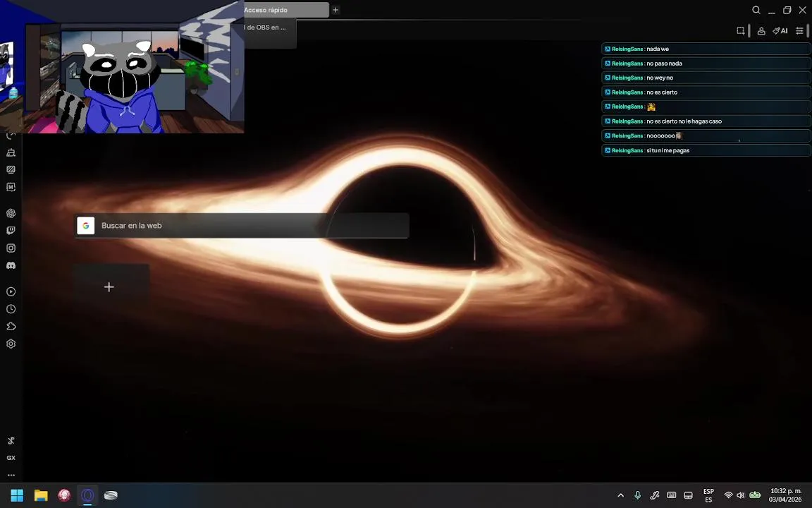Image resolution: width=812 pixels, height=508 pixels.
Task: Open the Easy Setup sliders icon
Action: pos(799,31)
